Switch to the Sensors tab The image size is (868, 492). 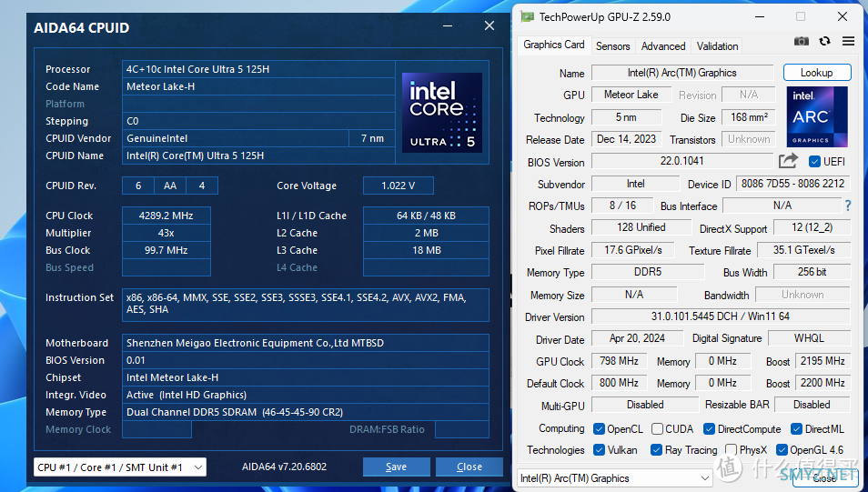tap(613, 46)
